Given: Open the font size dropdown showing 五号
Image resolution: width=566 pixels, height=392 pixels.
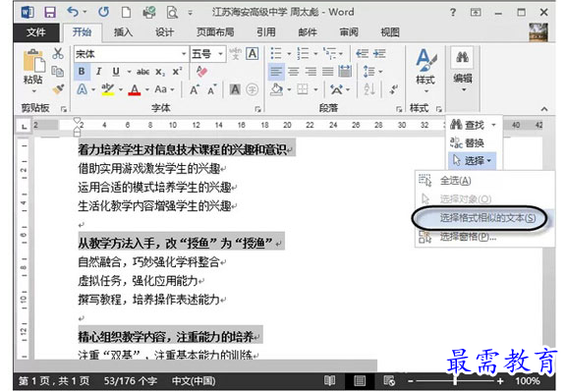Looking at the screenshot, I should coord(208,54).
